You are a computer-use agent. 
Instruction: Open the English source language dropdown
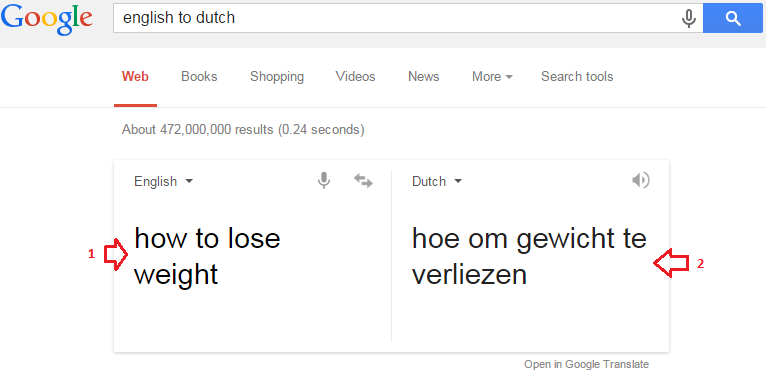[164, 182]
